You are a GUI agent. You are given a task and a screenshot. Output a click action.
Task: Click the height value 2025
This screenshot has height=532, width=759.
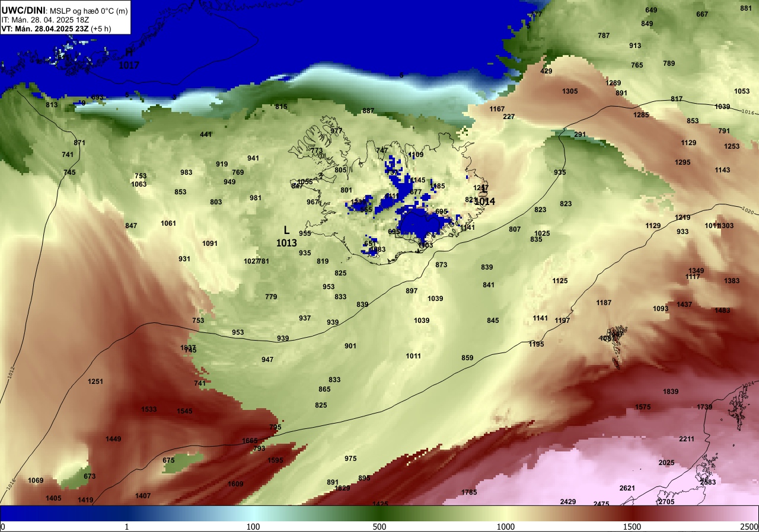(x=666, y=463)
